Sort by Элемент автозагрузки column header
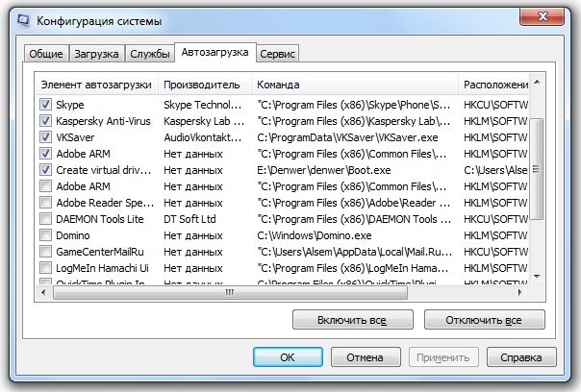581x392 pixels. point(96,85)
